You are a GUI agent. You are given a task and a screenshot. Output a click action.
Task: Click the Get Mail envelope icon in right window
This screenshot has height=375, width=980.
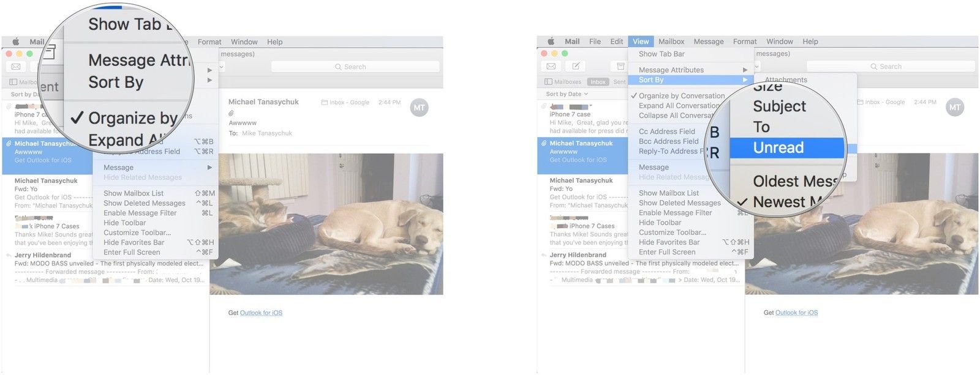[551, 66]
